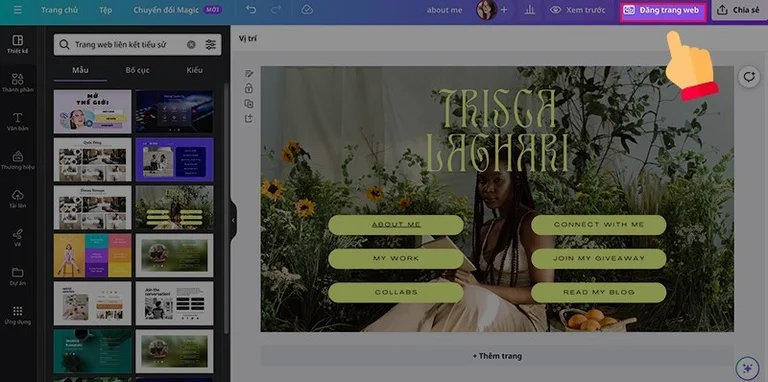The image size is (768, 382).
Task: Click the COLLABS button on canvas
Action: coord(396,292)
